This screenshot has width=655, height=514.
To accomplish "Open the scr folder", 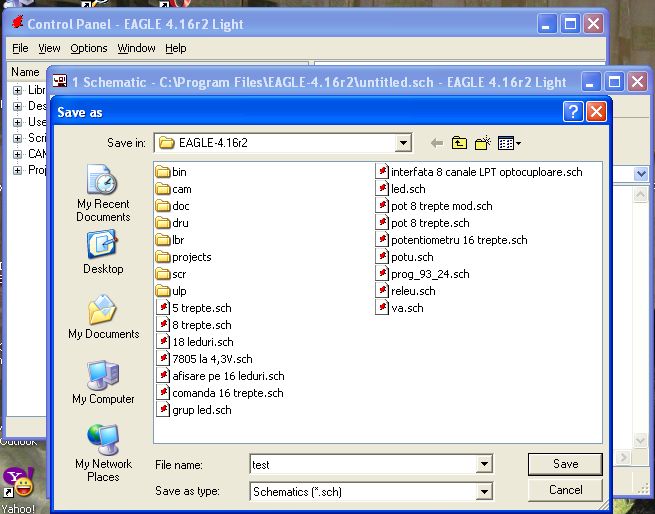I will [x=171, y=274].
